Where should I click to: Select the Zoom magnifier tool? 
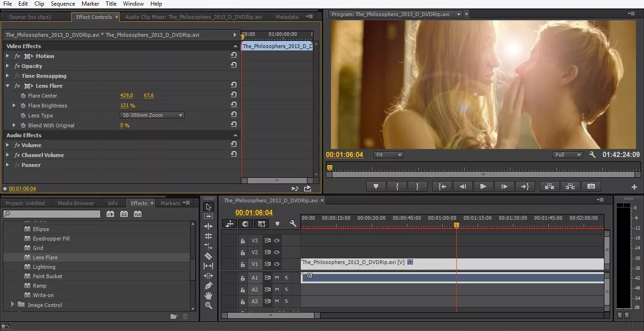point(208,306)
